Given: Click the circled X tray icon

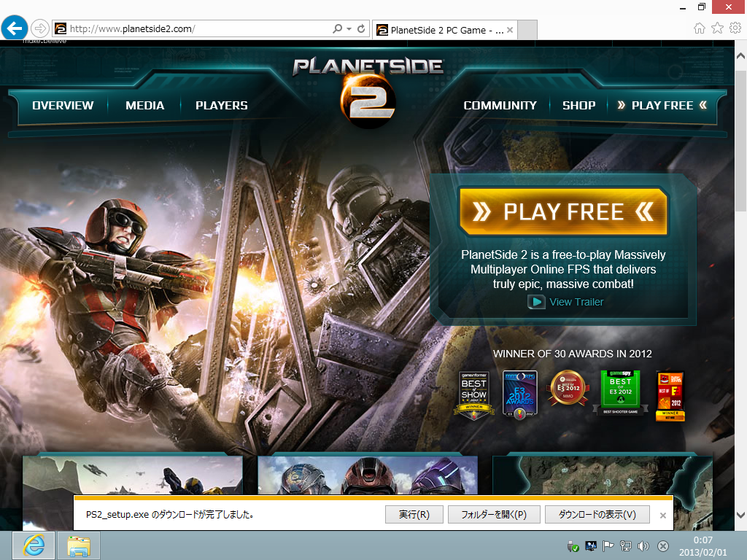Looking at the screenshot, I should coord(662,546).
